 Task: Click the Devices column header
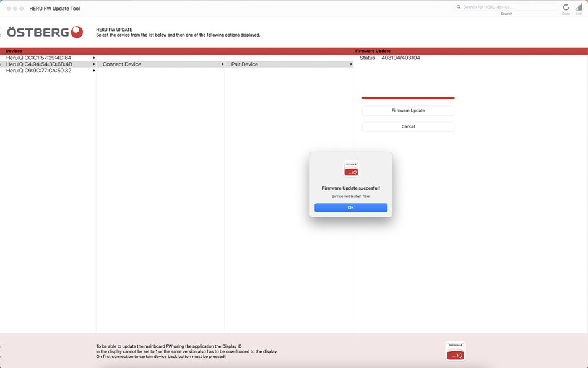(14, 51)
